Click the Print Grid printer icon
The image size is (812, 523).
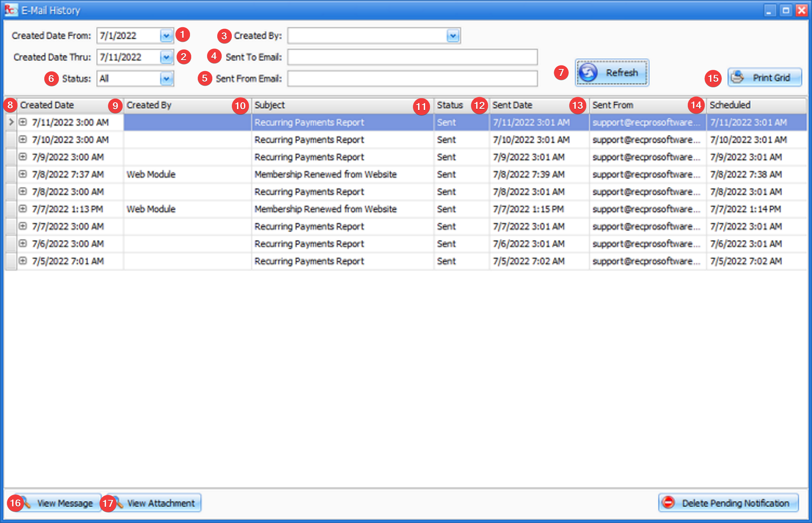pos(738,78)
